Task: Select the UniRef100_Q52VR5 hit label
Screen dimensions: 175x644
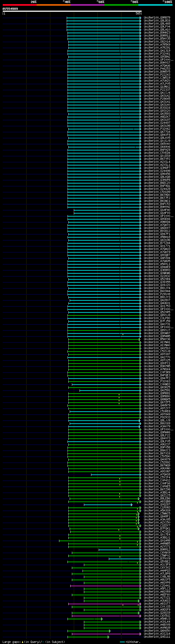Action: 157,312
